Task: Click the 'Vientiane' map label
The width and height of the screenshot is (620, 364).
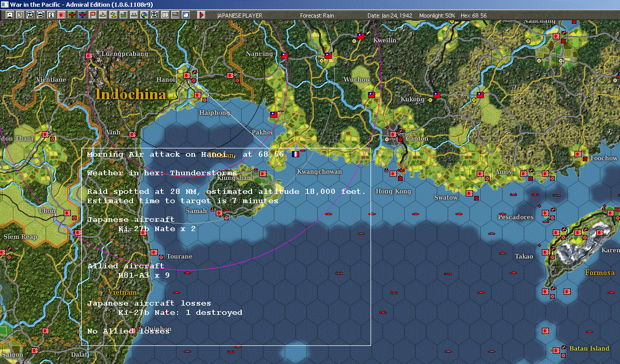Action: [51, 80]
